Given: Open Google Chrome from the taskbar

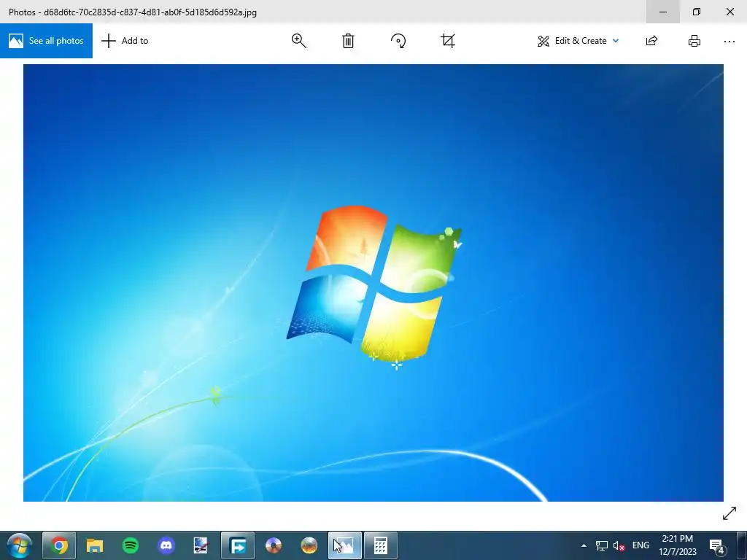Looking at the screenshot, I should coord(59,545).
